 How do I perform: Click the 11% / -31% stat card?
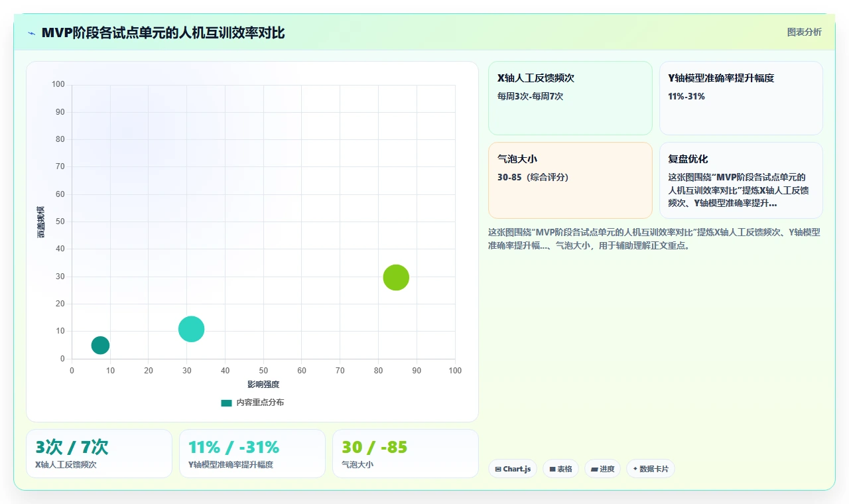(252, 454)
